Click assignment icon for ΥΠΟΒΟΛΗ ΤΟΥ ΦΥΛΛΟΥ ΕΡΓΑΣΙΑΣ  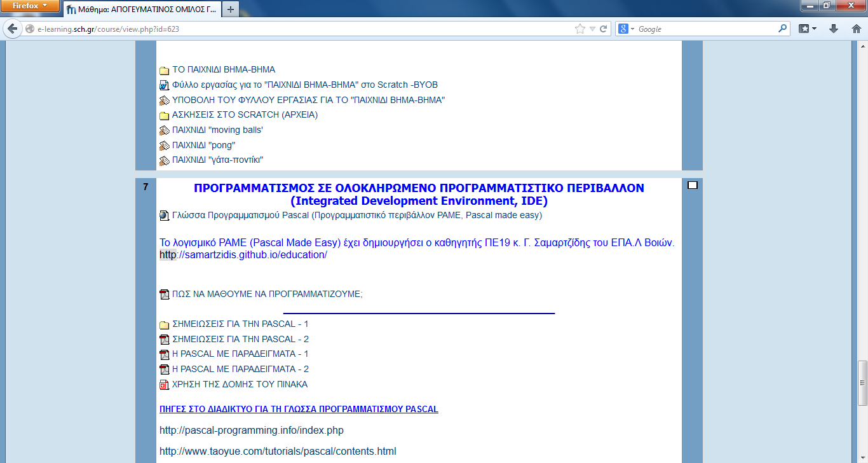click(x=164, y=100)
